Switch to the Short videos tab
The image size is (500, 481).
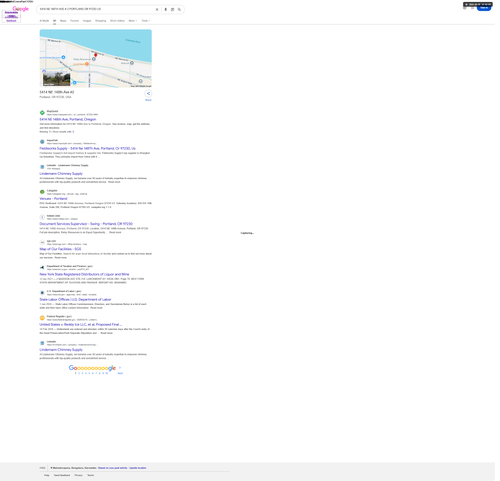[117, 21]
